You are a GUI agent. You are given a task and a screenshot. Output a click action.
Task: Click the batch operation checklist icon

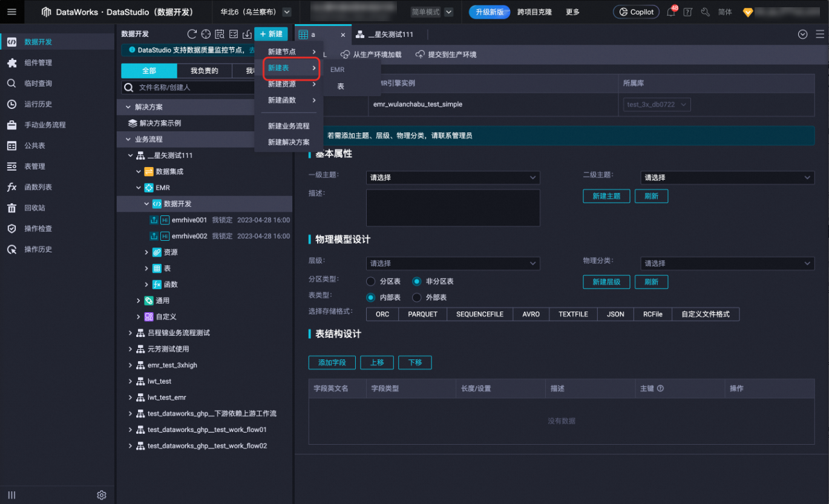pos(233,34)
